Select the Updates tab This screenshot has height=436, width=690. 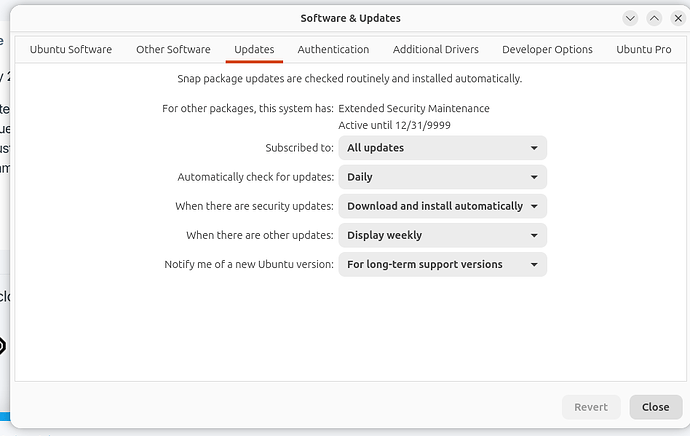(x=254, y=49)
